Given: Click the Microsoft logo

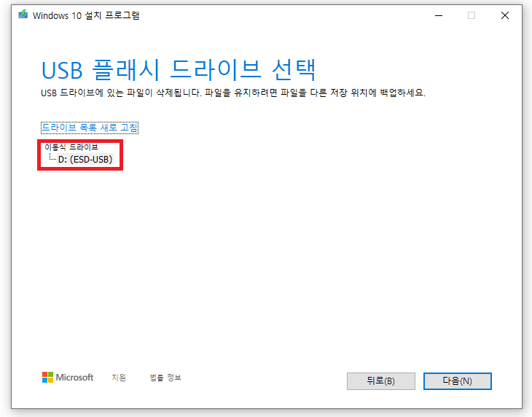Looking at the screenshot, I should (x=68, y=378).
